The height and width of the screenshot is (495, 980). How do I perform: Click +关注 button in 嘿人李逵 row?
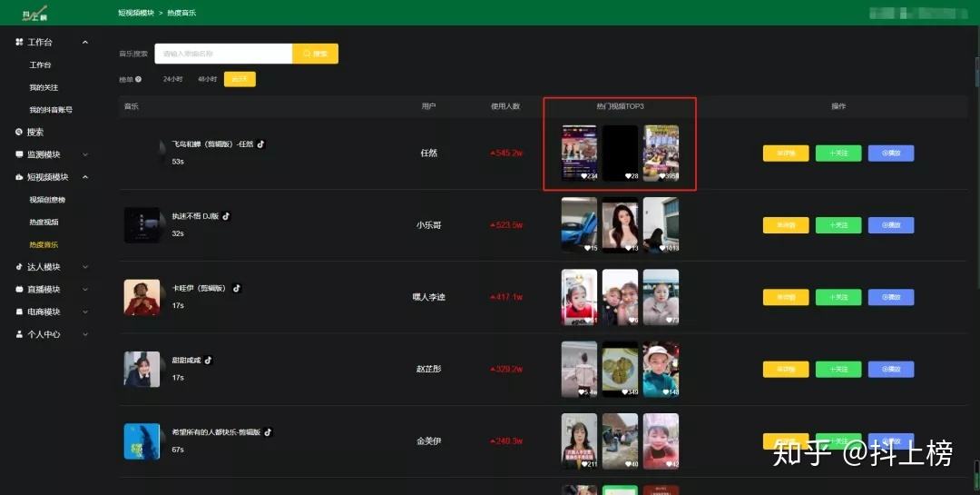(x=838, y=297)
